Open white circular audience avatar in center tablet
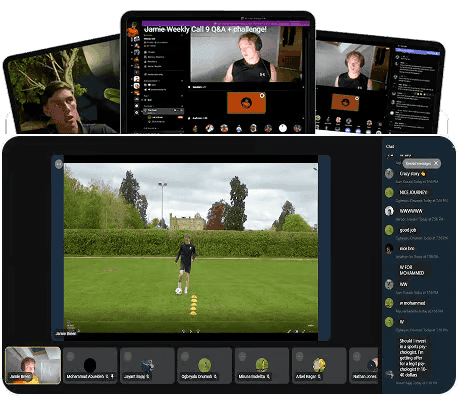Image resolution: width=458 pixels, height=396 pixels. tap(283, 128)
